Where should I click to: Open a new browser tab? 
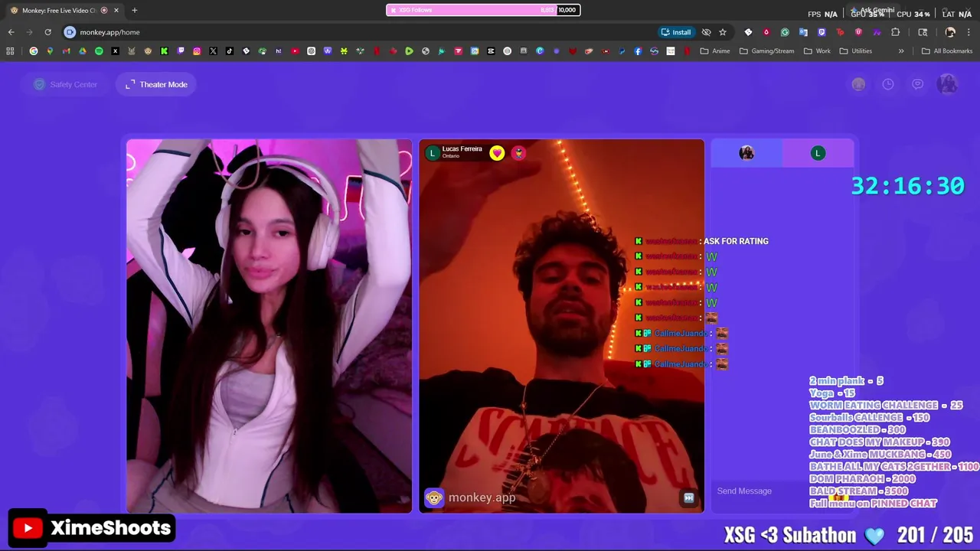click(x=134, y=10)
